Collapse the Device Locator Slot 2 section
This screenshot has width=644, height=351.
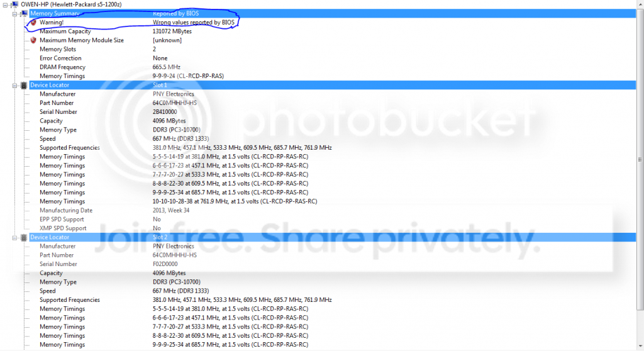14,238
